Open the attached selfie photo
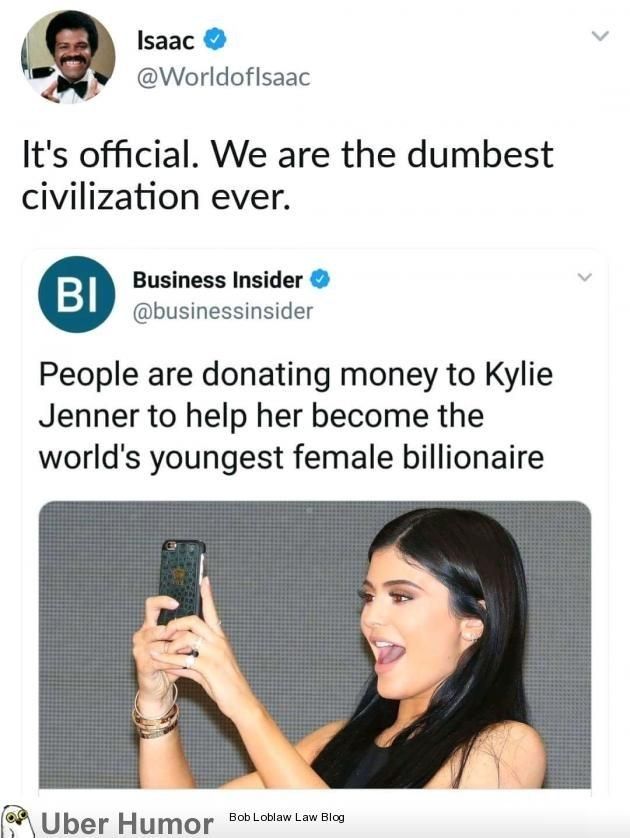This screenshot has width=630, height=838. tap(315, 645)
